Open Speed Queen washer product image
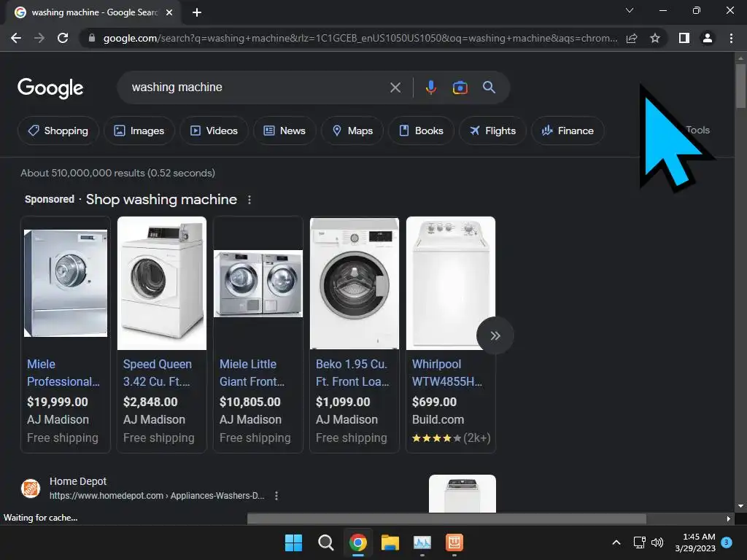The width and height of the screenshot is (747, 560). [x=162, y=284]
